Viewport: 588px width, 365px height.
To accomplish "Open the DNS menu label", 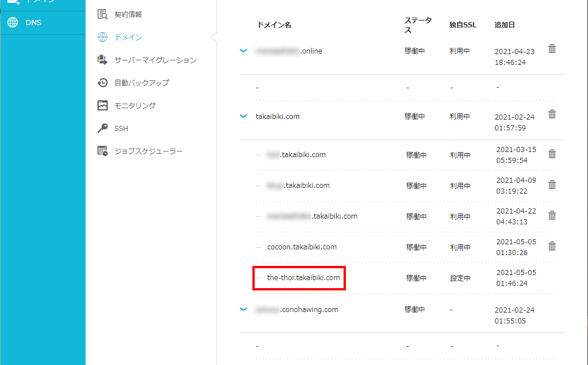I will [x=34, y=22].
